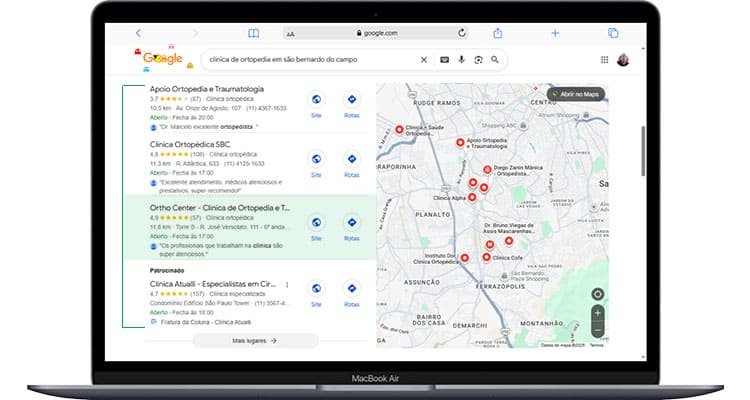750x400 pixels.
Task: Clear the Google search query
Action: pyautogui.click(x=423, y=60)
